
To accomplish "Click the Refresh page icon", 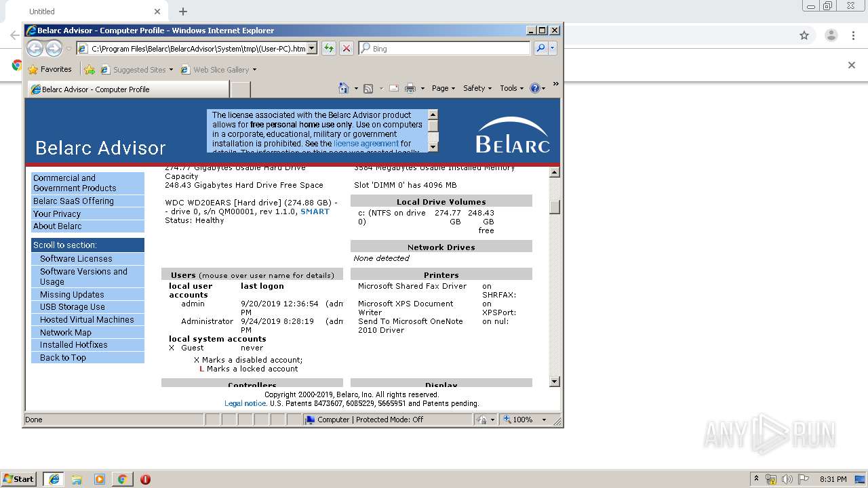I will click(329, 48).
